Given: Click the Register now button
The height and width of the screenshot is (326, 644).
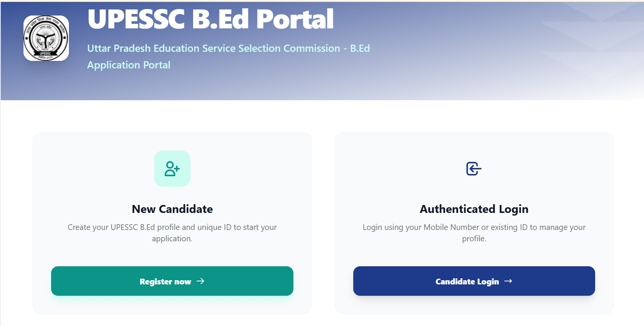Looking at the screenshot, I should 172,281.
